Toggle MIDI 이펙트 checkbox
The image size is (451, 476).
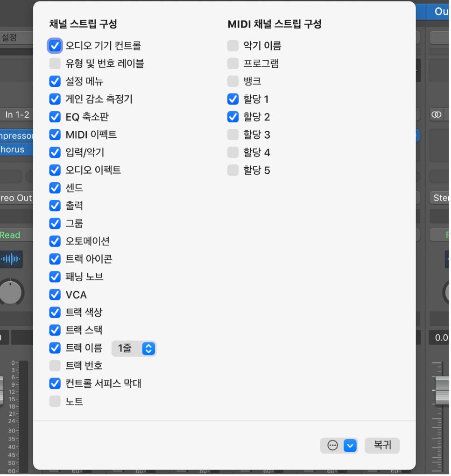(55, 135)
